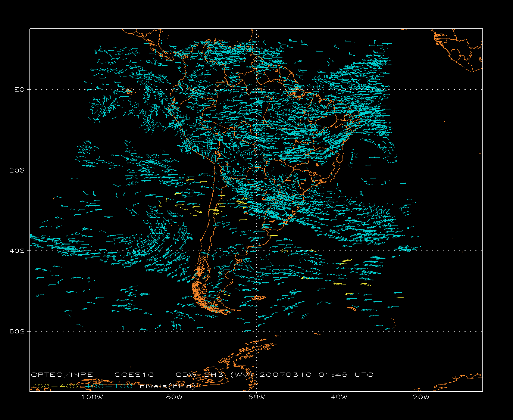The width and height of the screenshot is (513, 420).
Task: Click the 40S latitude label
Action: click(17, 251)
